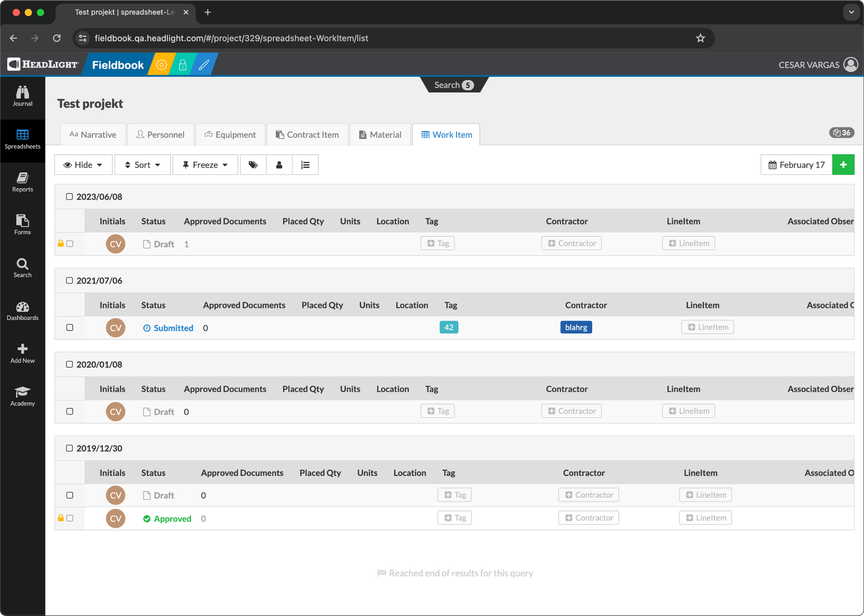
Task: Open Journal from the sidebar
Action: click(x=22, y=96)
